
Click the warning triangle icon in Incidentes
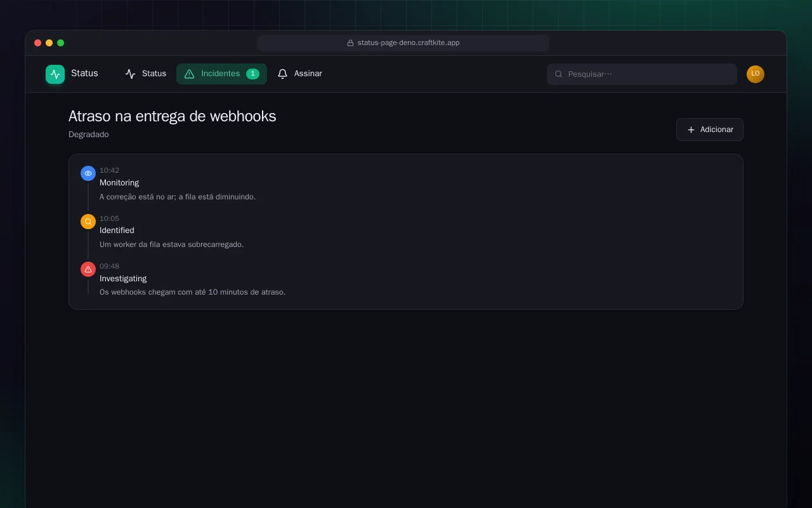click(189, 74)
